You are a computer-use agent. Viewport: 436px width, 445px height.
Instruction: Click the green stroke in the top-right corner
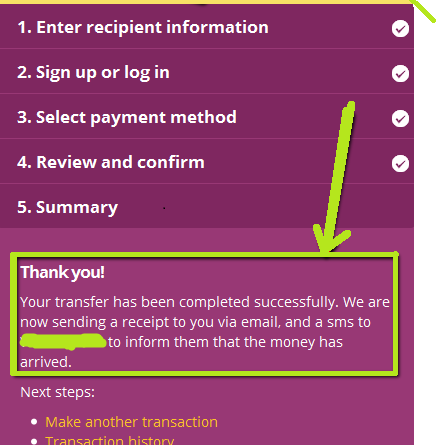coord(425,11)
